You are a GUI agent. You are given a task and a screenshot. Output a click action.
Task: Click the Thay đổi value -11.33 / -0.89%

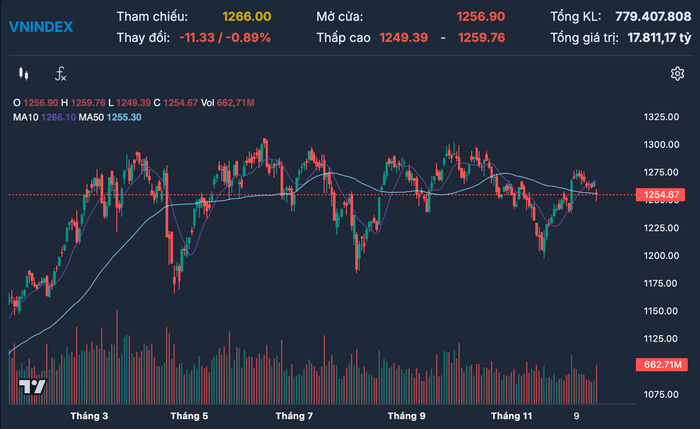(225, 37)
